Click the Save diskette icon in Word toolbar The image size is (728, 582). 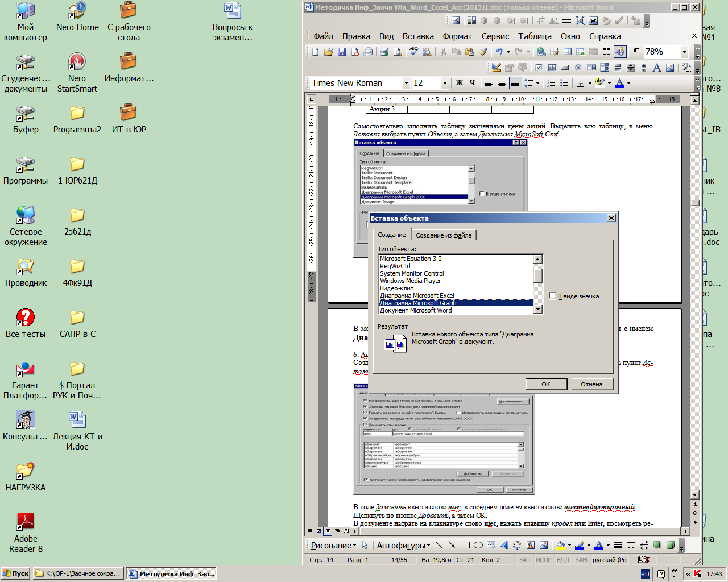342,52
